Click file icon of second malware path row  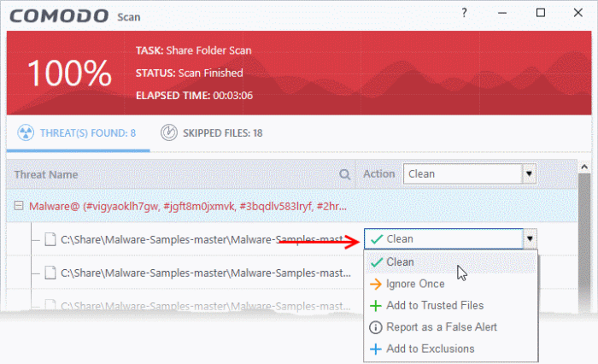tap(50, 273)
